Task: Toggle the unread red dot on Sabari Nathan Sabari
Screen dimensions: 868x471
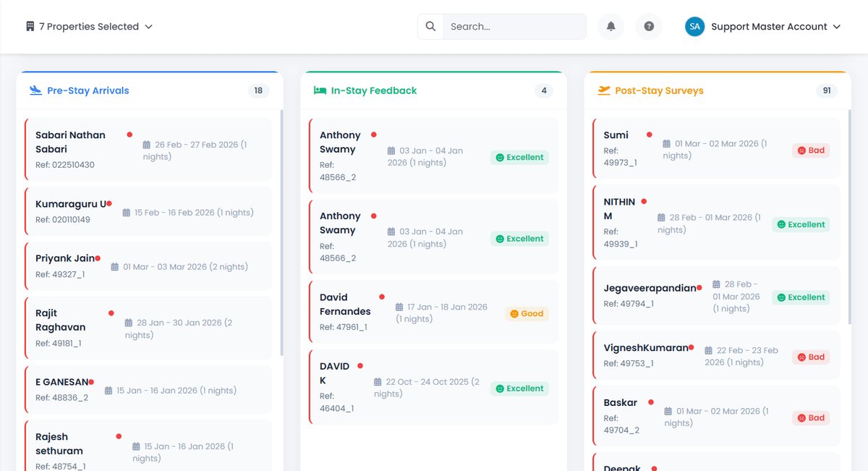Action: 131,135
